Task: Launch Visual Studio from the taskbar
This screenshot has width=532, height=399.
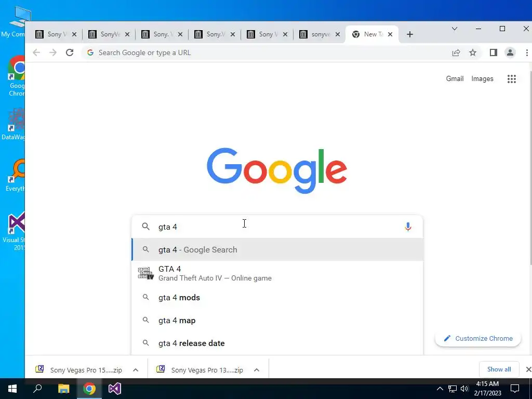Action: (x=115, y=389)
